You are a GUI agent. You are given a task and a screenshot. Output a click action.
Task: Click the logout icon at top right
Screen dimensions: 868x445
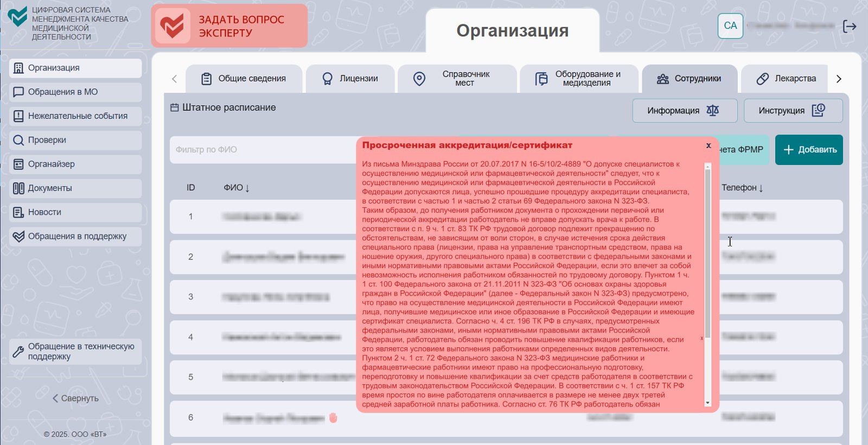pos(850,26)
